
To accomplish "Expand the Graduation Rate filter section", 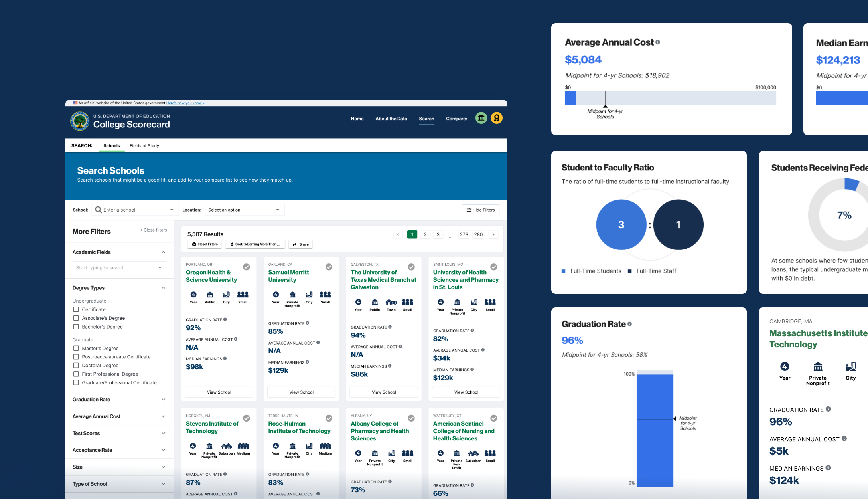I will click(x=118, y=399).
